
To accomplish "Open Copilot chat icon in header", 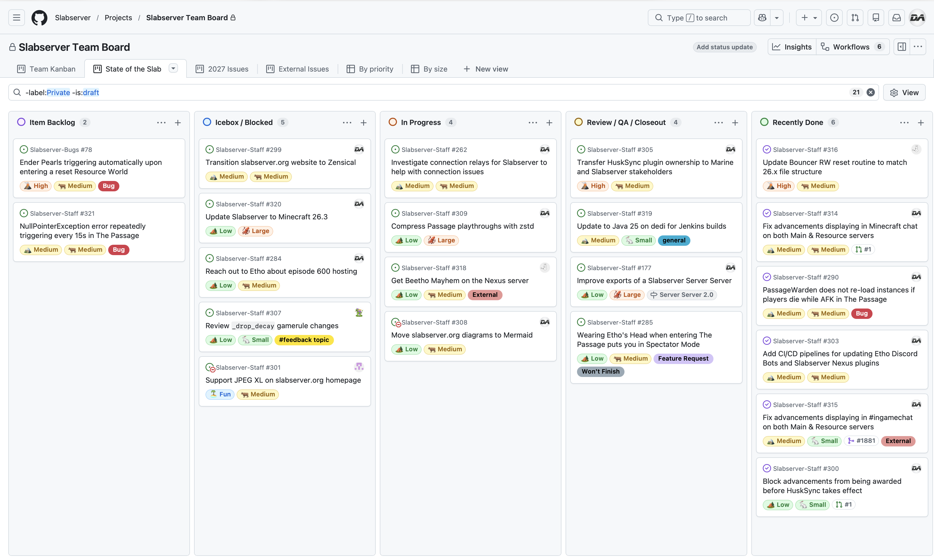I will pos(762,18).
